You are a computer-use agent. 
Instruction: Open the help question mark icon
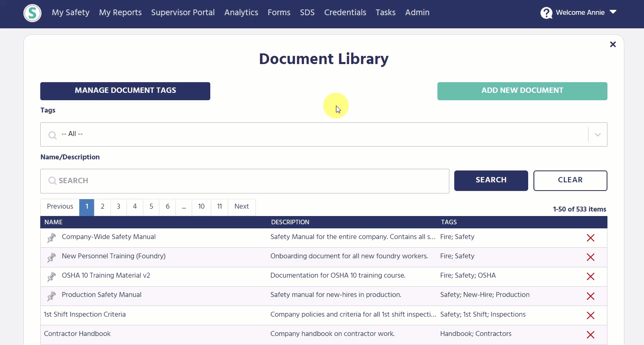pos(546,13)
